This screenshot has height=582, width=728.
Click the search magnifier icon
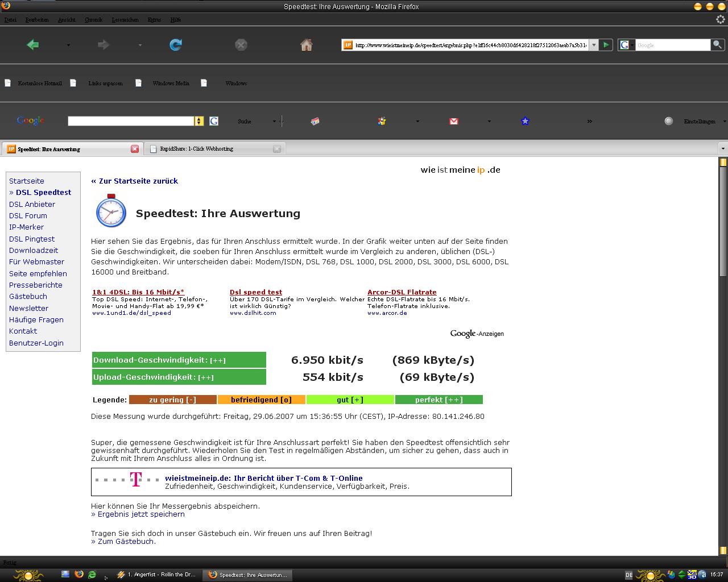pyautogui.click(x=718, y=44)
